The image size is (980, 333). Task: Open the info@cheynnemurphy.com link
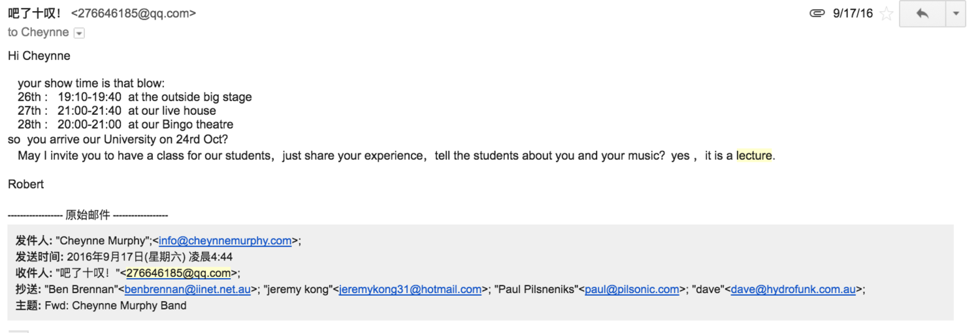coord(225,241)
